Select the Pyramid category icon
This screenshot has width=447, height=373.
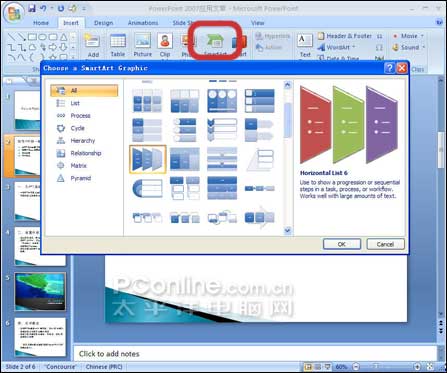(61, 178)
